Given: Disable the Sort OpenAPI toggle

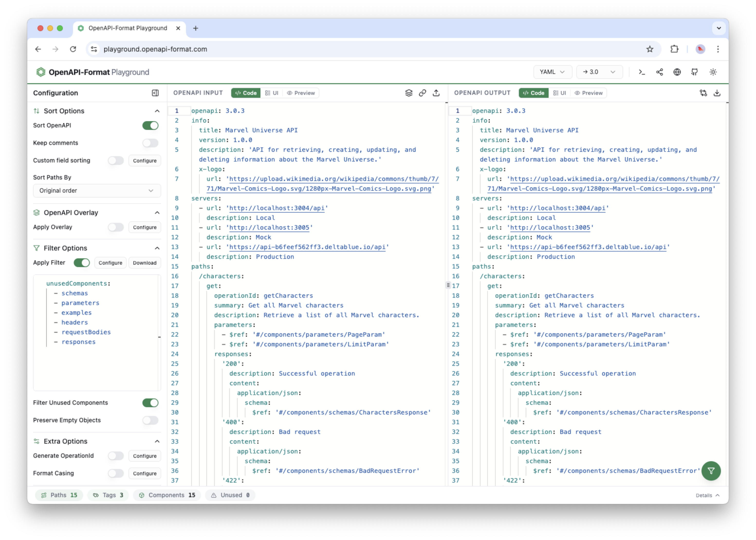Looking at the screenshot, I should pyautogui.click(x=150, y=125).
